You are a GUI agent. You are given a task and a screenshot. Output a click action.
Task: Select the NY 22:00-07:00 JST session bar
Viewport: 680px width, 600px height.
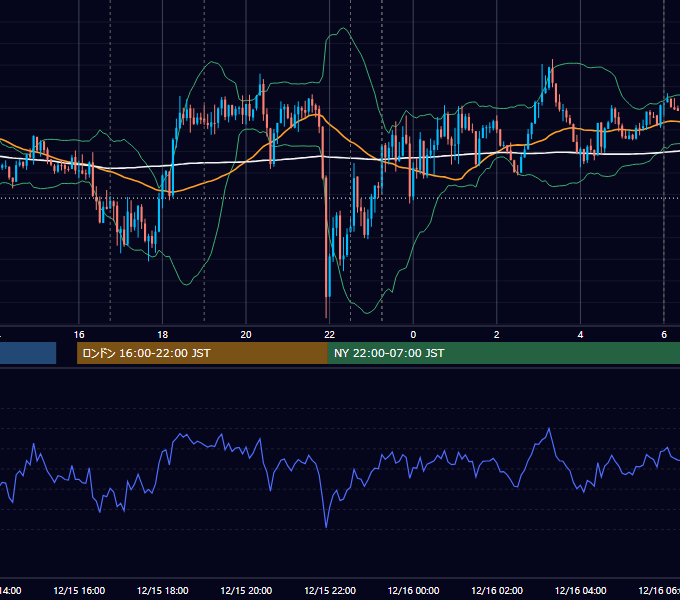pos(503,353)
